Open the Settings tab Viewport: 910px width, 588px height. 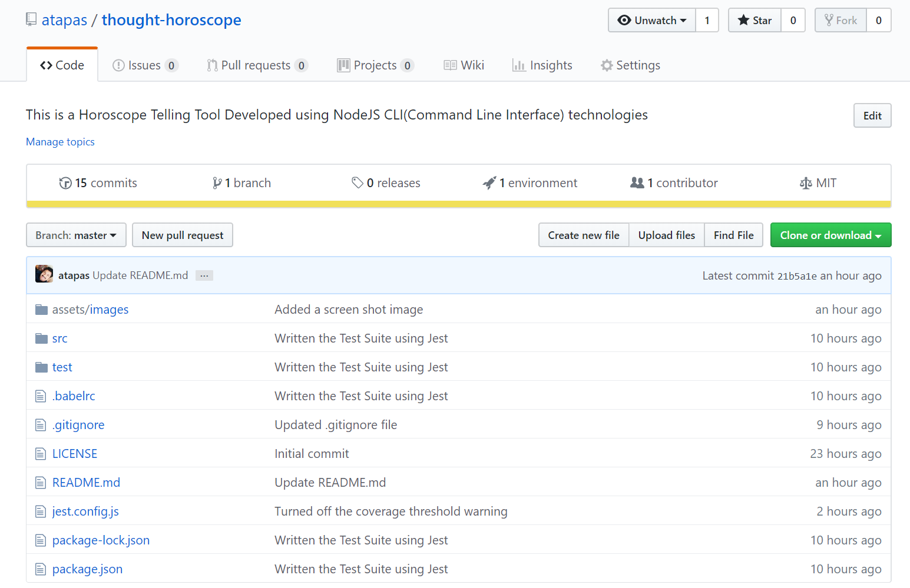pyautogui.click(x=630, y=65)
